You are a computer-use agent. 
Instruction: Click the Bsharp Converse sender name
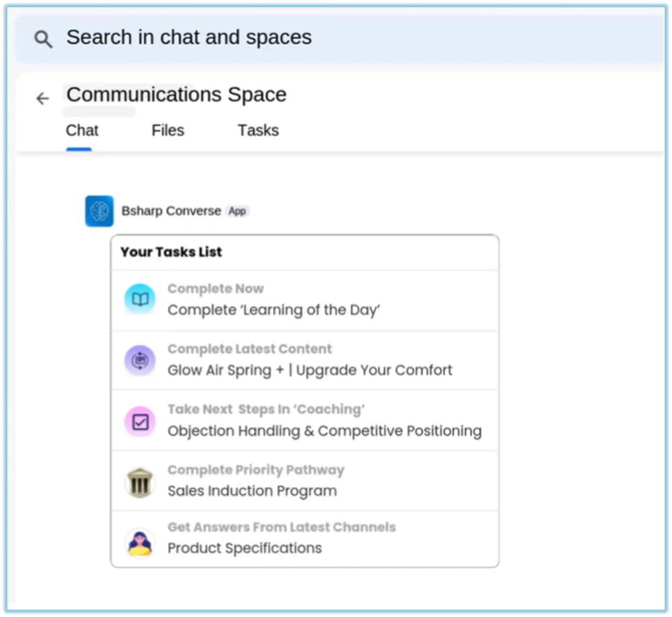(x=171, y=211)
